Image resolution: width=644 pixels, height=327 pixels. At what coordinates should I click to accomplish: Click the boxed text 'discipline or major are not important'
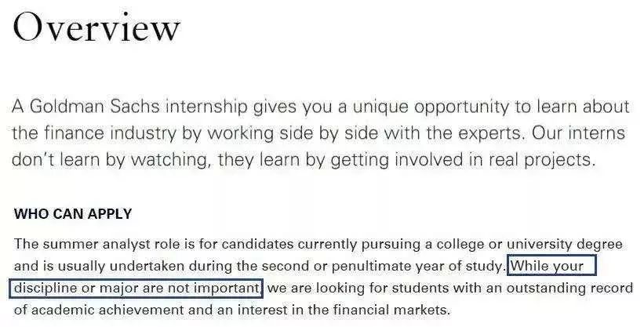pyautogui.click(x=136, y=288)
